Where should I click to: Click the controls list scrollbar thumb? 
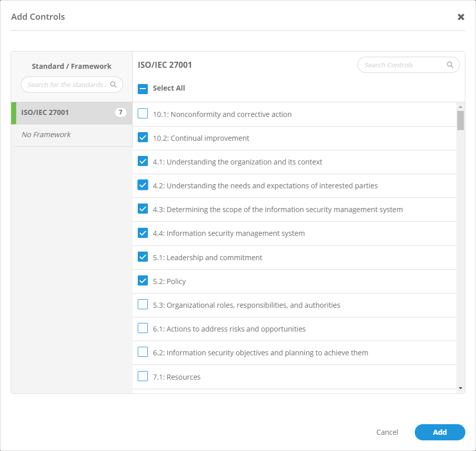click(x=460, y=120)
